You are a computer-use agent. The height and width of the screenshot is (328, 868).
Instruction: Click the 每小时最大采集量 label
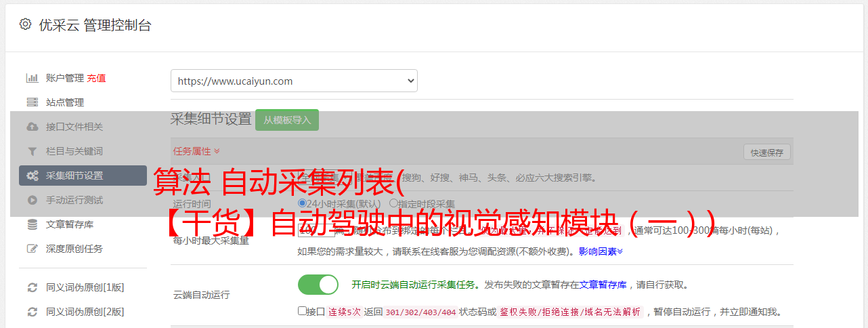pyautogui.click(x=211, y=241)
